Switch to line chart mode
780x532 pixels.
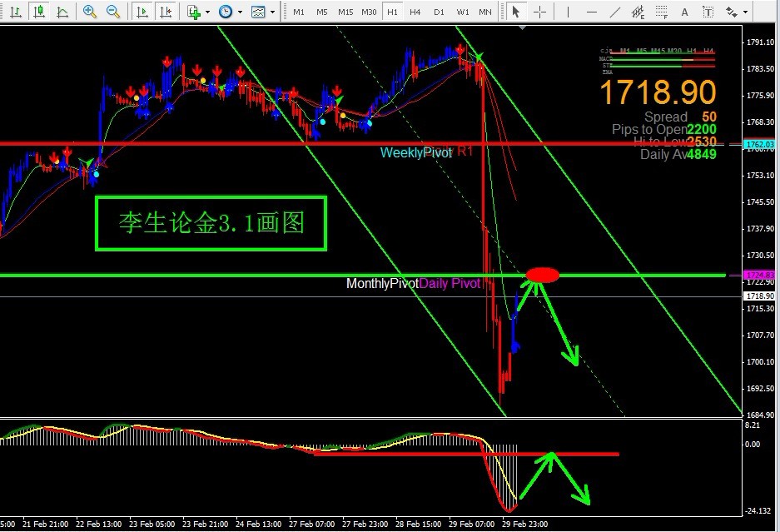(62, 12)
